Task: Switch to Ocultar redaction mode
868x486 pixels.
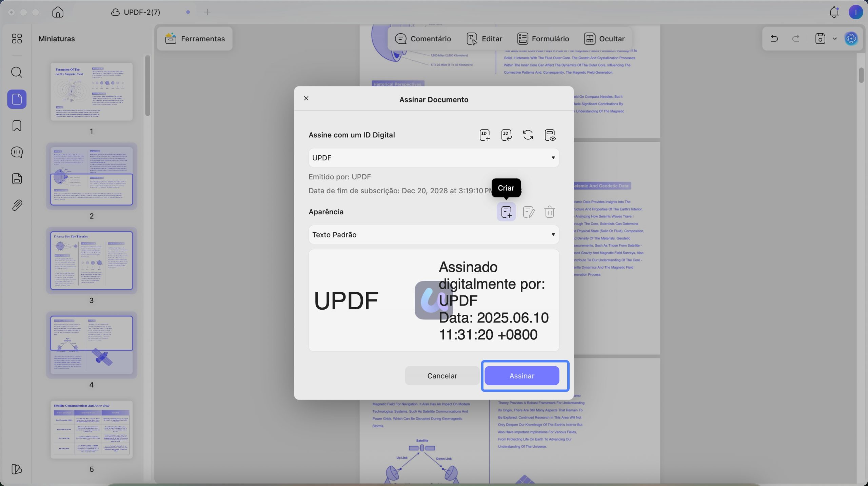Action: [x=604, y=39]
